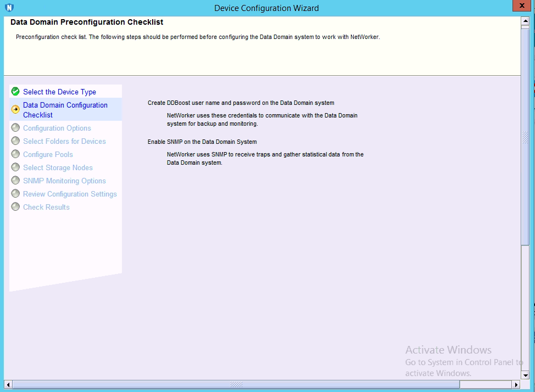Click the gray circle icon beside Check Results
Screen dimensions: 535x392
point(15,207)
